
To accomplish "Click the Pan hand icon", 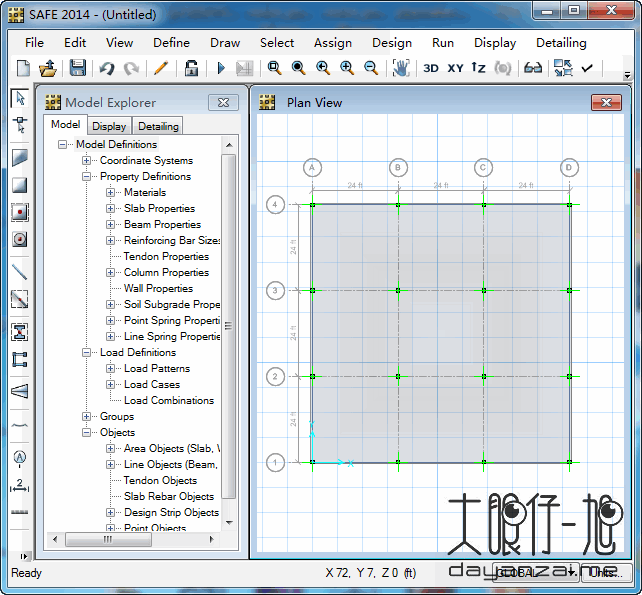I will (401, 68).
